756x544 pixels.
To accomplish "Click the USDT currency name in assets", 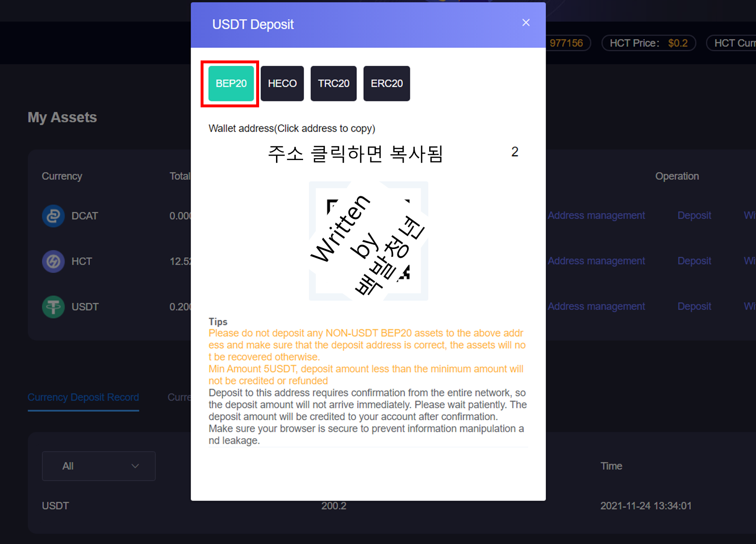I will tap(85, 307).
